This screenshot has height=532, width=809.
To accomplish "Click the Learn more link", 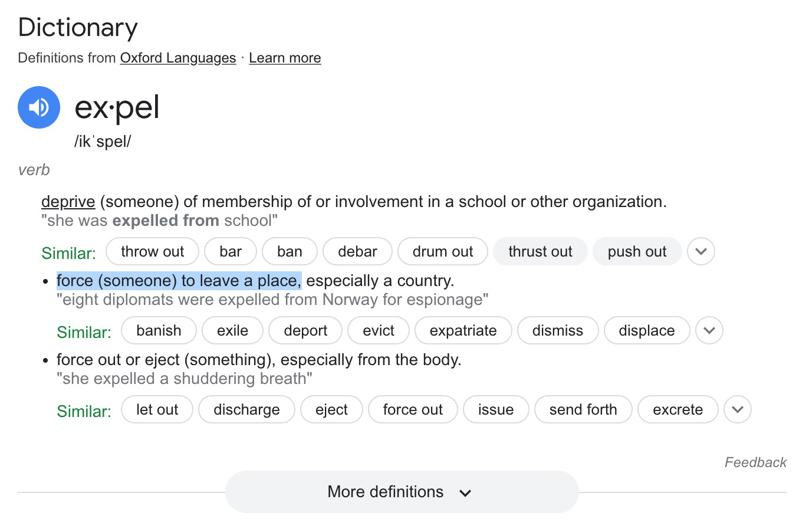I will pos(285,58).
